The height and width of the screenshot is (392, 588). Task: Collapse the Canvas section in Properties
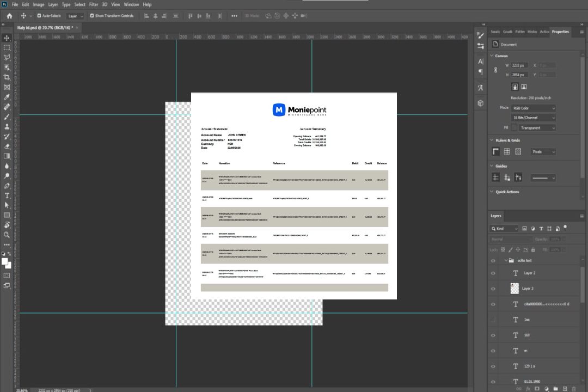[x=492, y=56]
